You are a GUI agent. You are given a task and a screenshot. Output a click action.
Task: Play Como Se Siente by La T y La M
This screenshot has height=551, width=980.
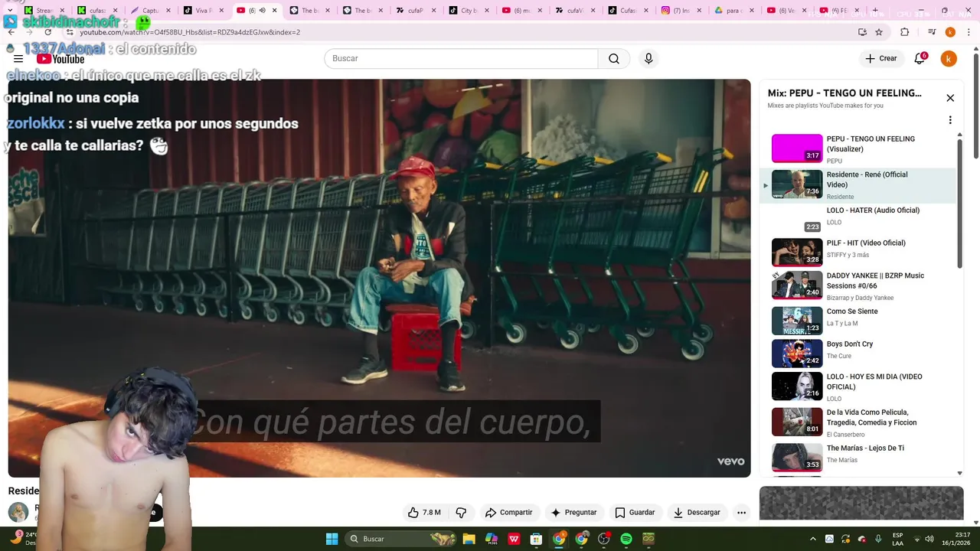(859, 321)
